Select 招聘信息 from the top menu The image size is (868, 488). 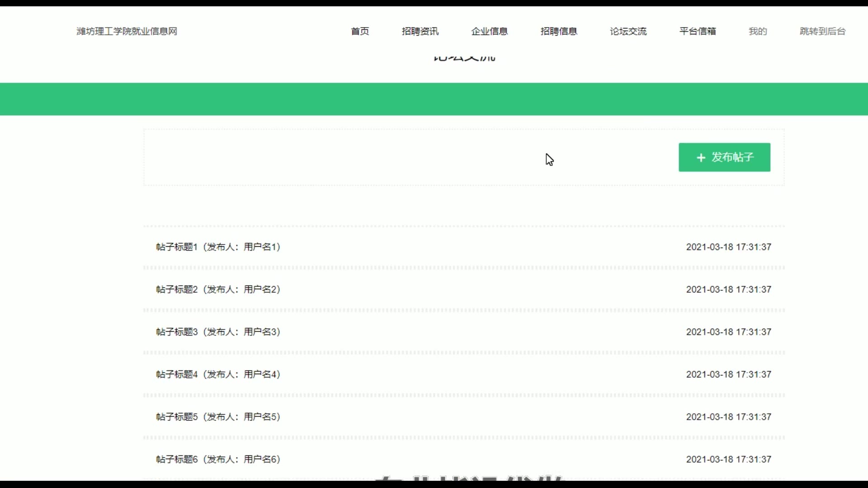[559, 31]
